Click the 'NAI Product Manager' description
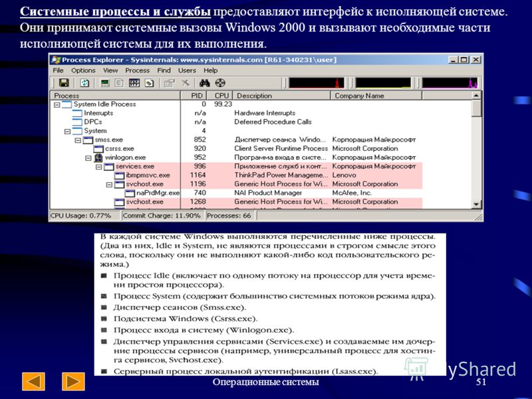Screen dimensions: 532x399 pyautogui.click(x=268, y=193)
